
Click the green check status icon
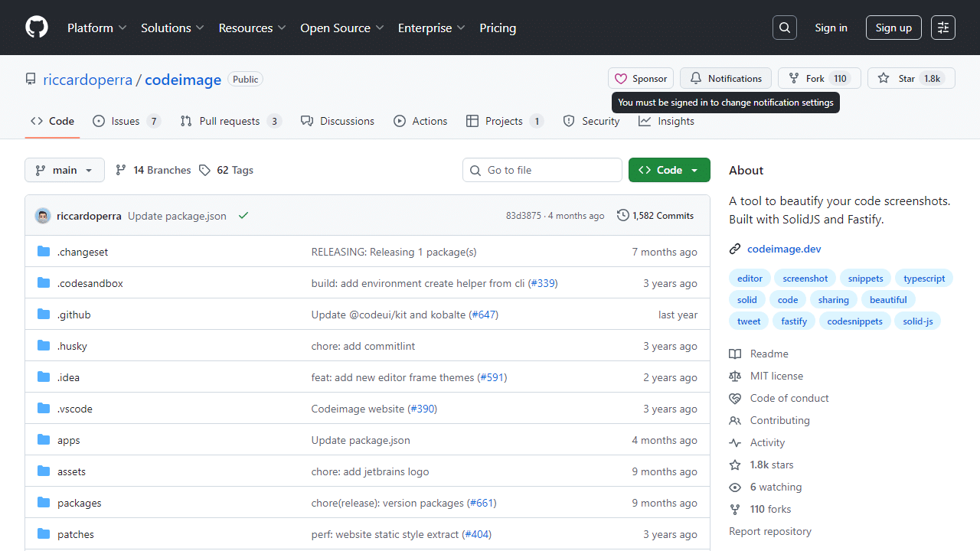click(x=243, y=216)
